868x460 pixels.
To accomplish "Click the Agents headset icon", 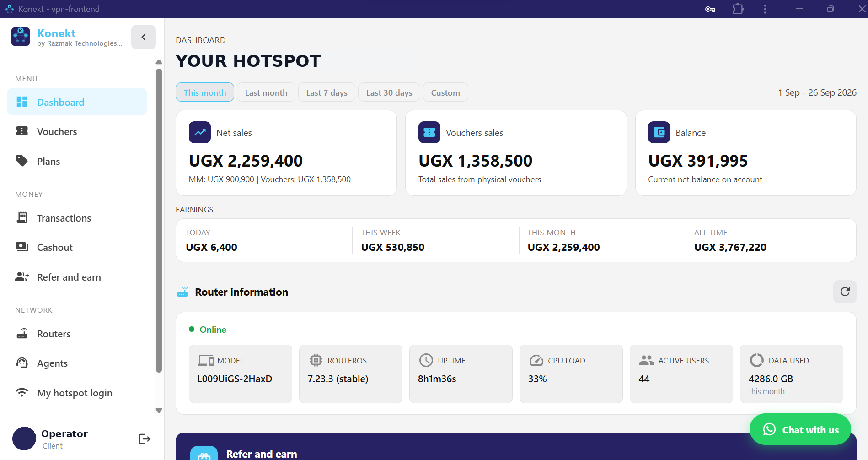I will (x=22, y=363).
